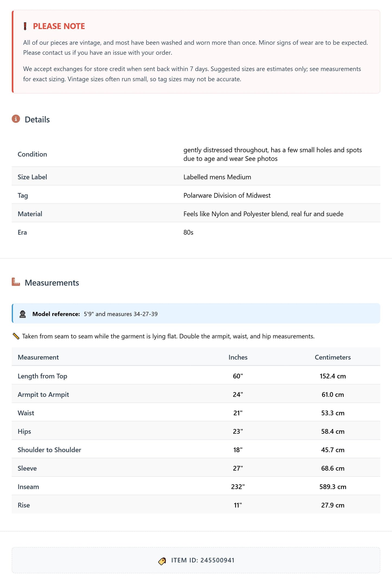The height and width of the screenshot is (583, 392).
Task: Select the Inches column header
Action: 238,357
